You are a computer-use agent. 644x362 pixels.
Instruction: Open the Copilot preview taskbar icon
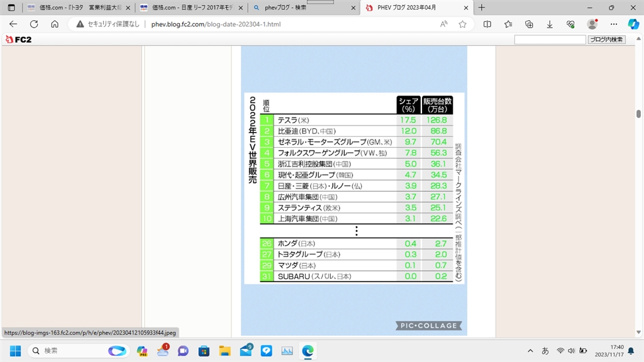point(142,351)
